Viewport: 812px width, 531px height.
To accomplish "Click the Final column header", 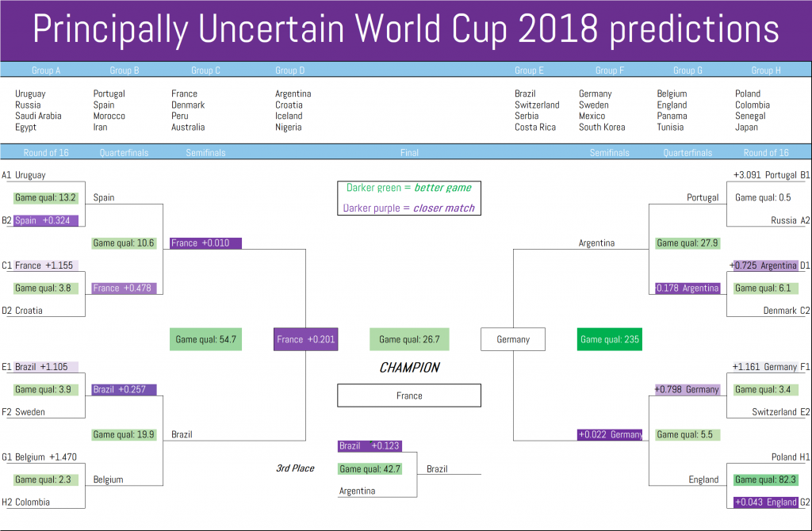I will (x=409, y=153).
